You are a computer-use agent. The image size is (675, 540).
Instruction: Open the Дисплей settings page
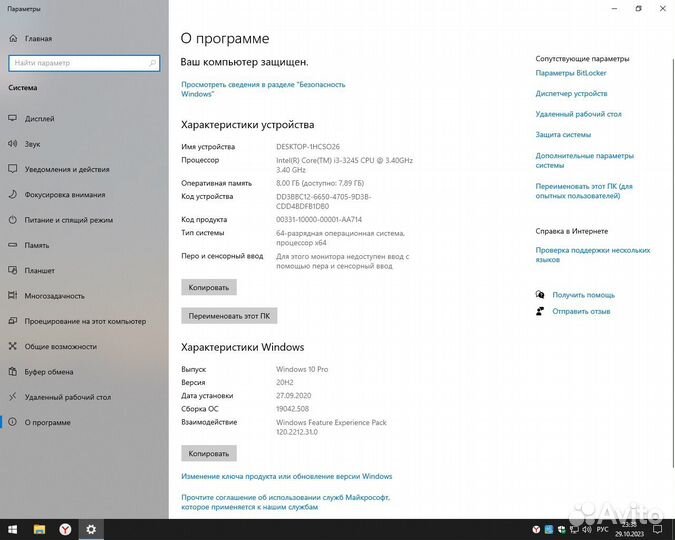coord(40,118)
